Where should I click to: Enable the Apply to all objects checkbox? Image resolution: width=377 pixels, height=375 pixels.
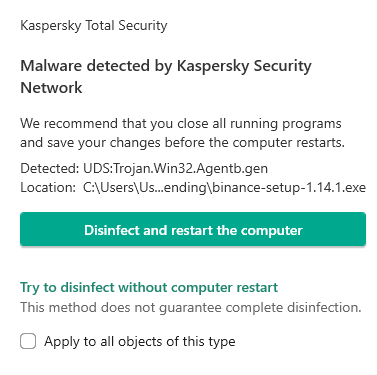point(28,341)
